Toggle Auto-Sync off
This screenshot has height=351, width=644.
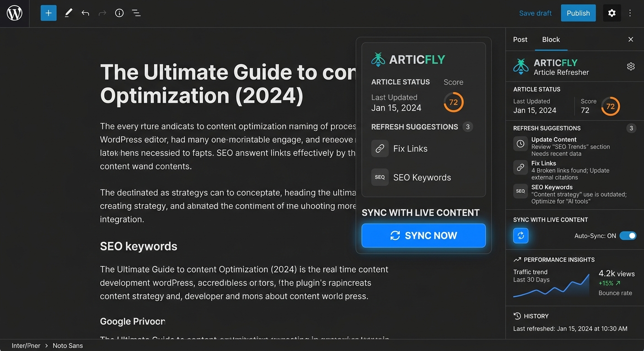coord(628,235)
